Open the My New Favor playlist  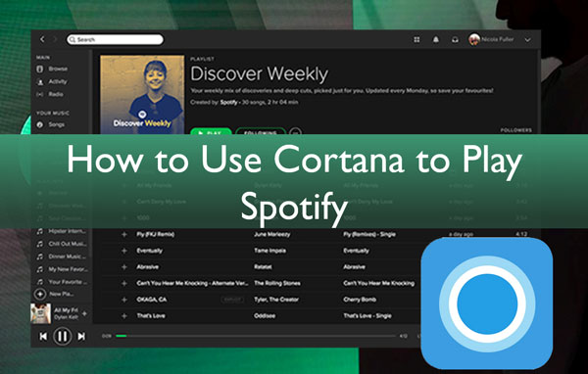[x=69, y=269]
